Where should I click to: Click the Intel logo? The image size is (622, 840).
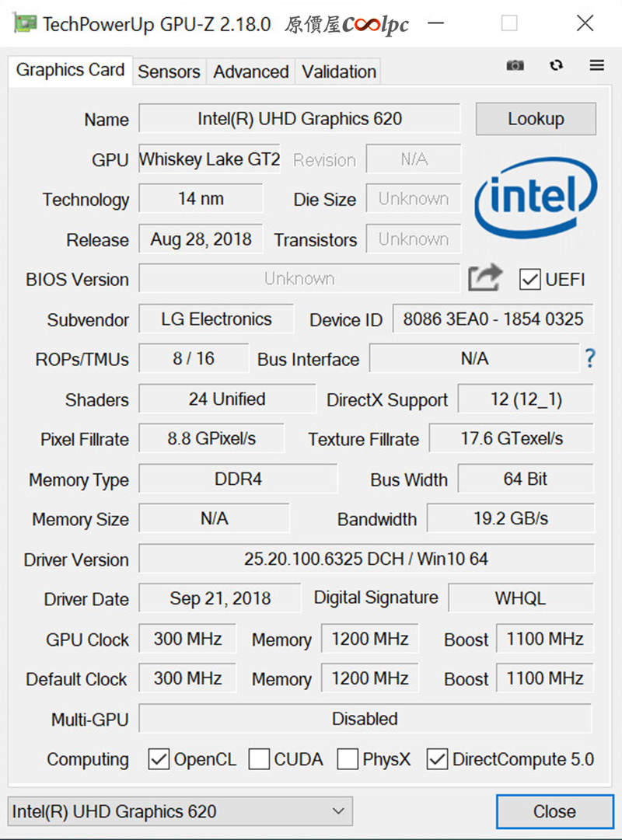click(536, 197)
